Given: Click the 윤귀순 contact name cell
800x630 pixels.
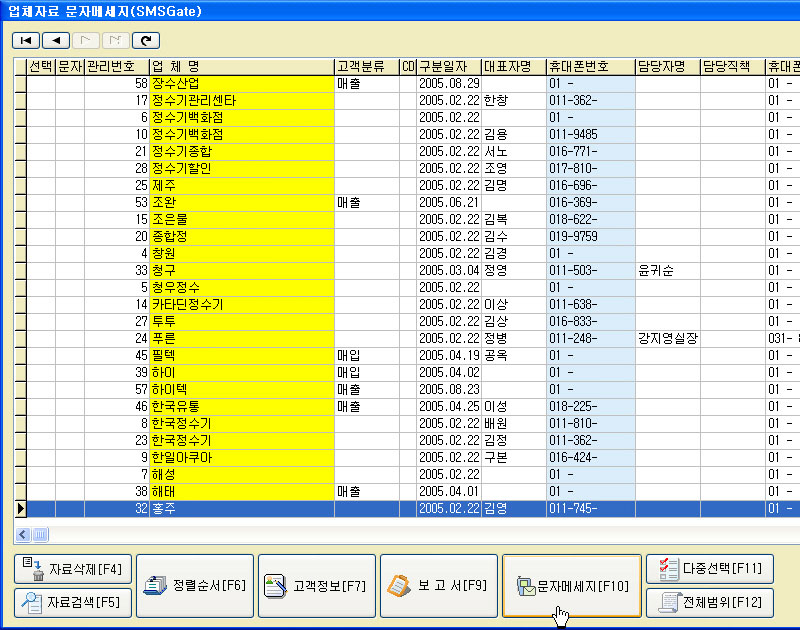Looking at the screenshot, I should 668,271.
